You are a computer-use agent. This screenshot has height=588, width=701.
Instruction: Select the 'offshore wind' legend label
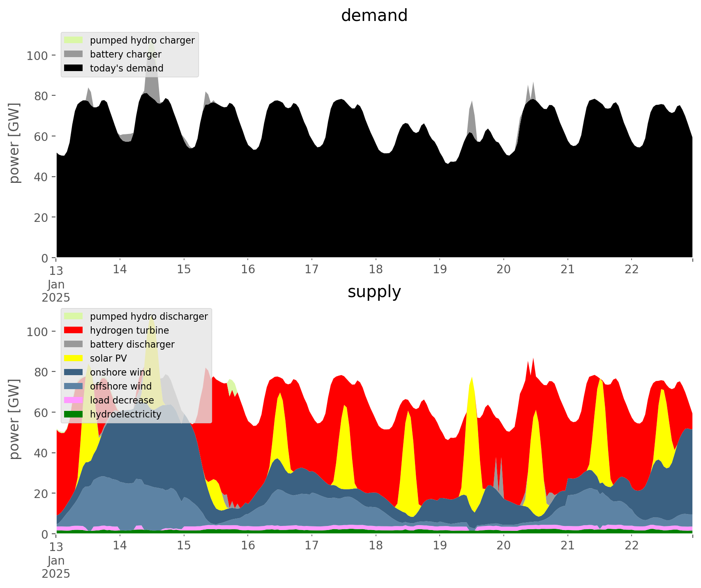click(121, 387)
